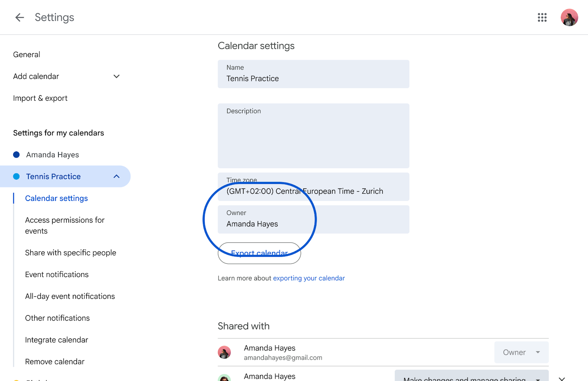Dismiss the sharing row with the X

tap(562, 378)
